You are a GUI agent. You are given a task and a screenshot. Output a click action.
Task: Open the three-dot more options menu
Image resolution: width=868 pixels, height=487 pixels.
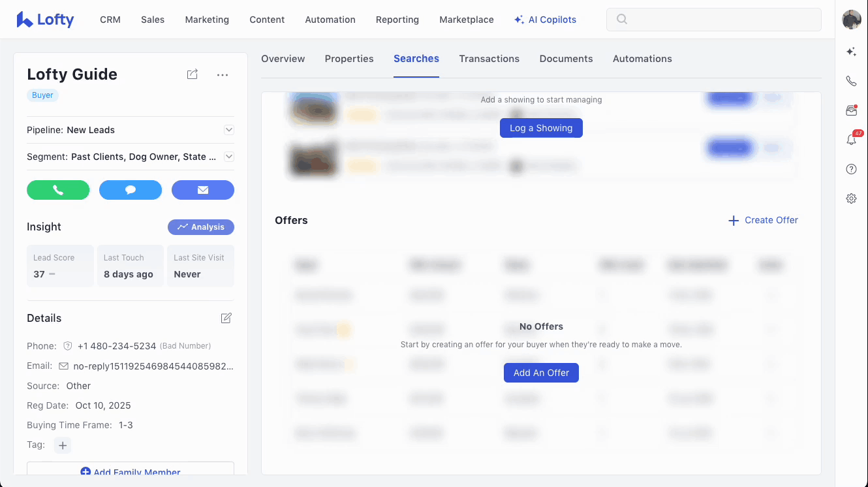coord(223,75)
